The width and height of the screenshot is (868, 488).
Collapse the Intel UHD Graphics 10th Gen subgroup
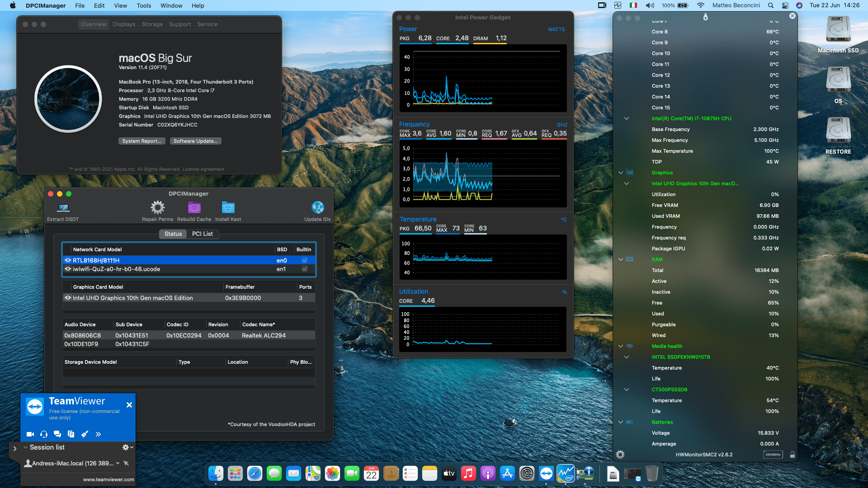pos(627,183)
